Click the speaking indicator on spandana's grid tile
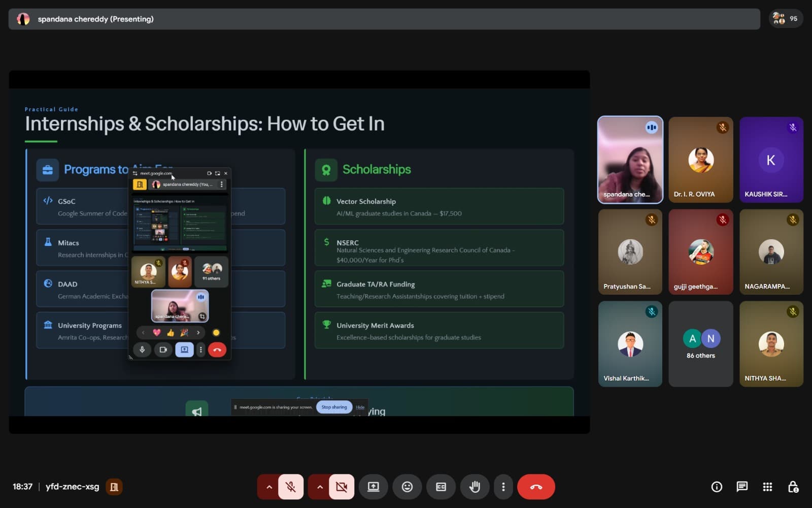 (x=652, y=128)
